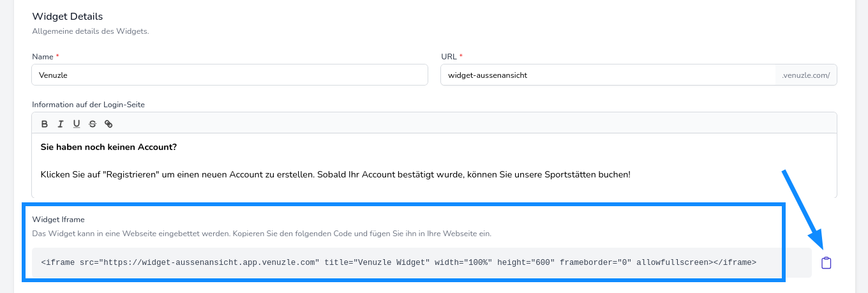Click the URL field with "widget-aussenansicht"
Screen dimensions: 868x293
pyautogui.click(x=607, y=75)
